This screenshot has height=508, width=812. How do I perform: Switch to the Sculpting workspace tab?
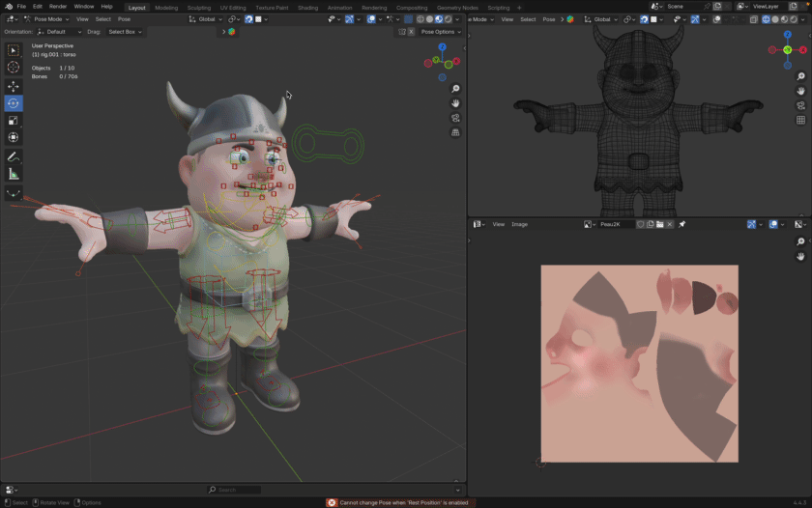pyautogui.click(x=198, y=7)
